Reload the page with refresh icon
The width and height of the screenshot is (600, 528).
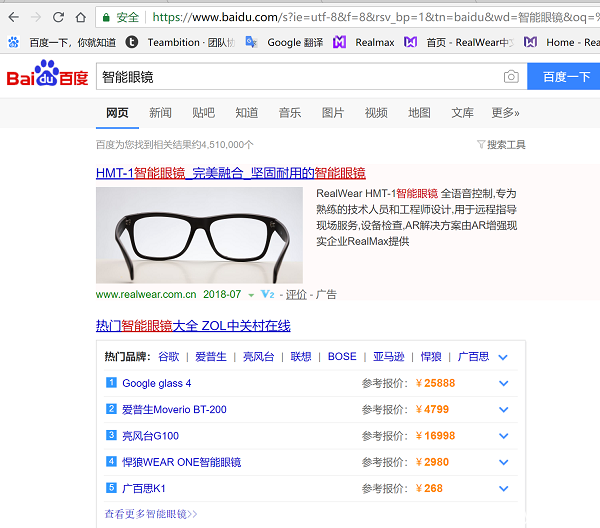(58, 17)
